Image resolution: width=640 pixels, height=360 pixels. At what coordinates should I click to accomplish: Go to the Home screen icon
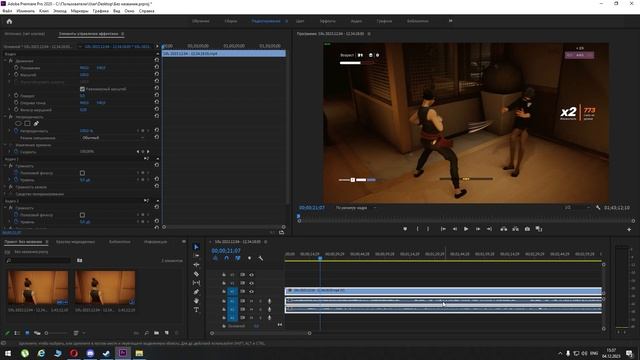tap(9, 21)
